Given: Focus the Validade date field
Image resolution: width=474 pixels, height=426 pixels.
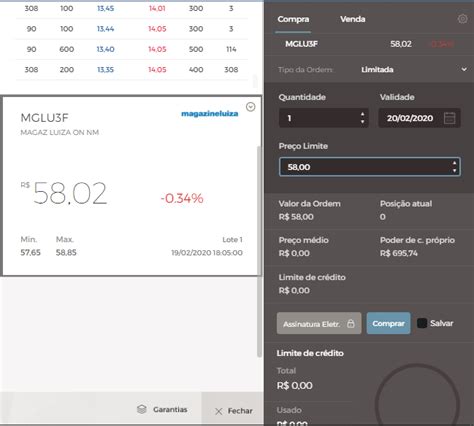Looking at the screenshot, I should coord(420,118).
